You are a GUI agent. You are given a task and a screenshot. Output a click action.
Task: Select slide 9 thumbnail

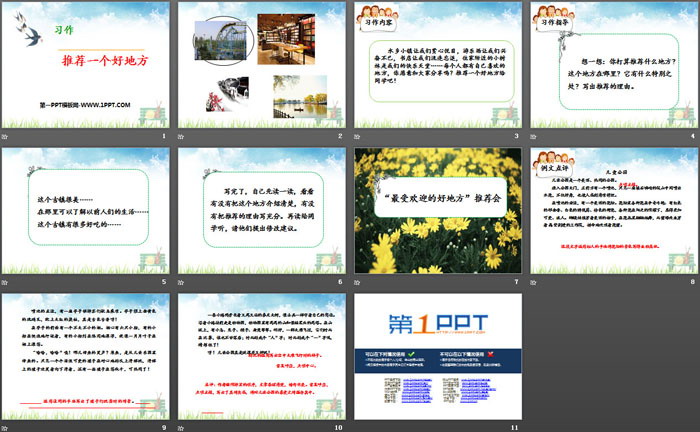86,354
